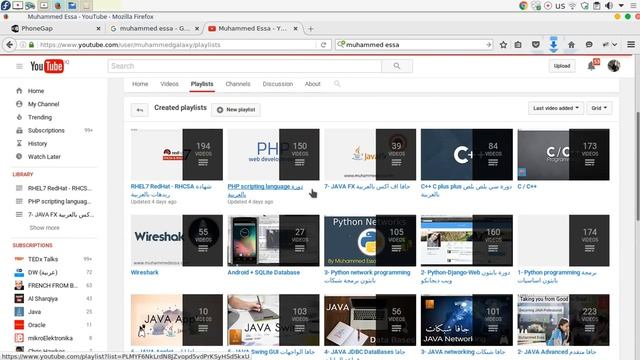Click the YouTube logo

tap(47, 66)
